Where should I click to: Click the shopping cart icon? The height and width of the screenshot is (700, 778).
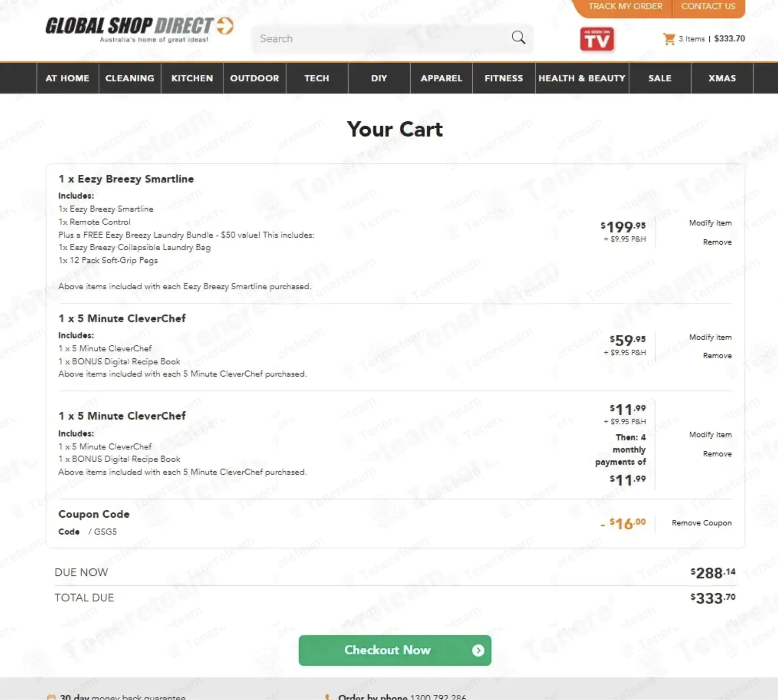pyautogui.click(x=669, y=39)
